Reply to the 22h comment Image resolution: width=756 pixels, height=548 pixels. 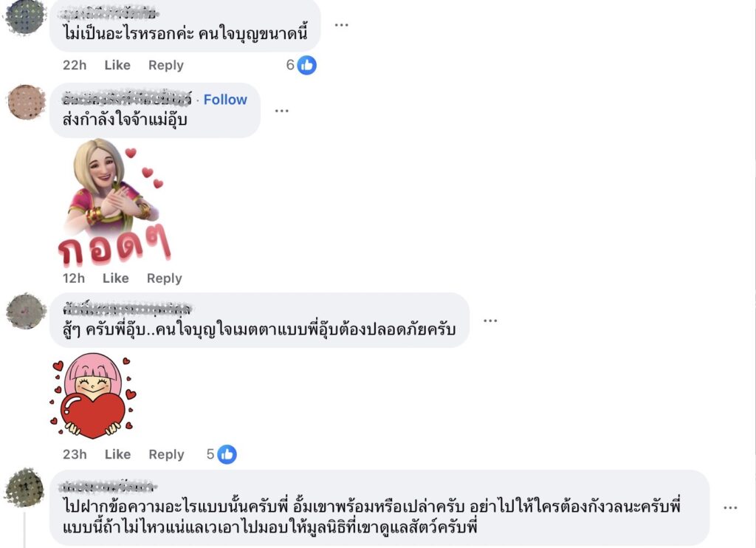[x=166, y=65]
